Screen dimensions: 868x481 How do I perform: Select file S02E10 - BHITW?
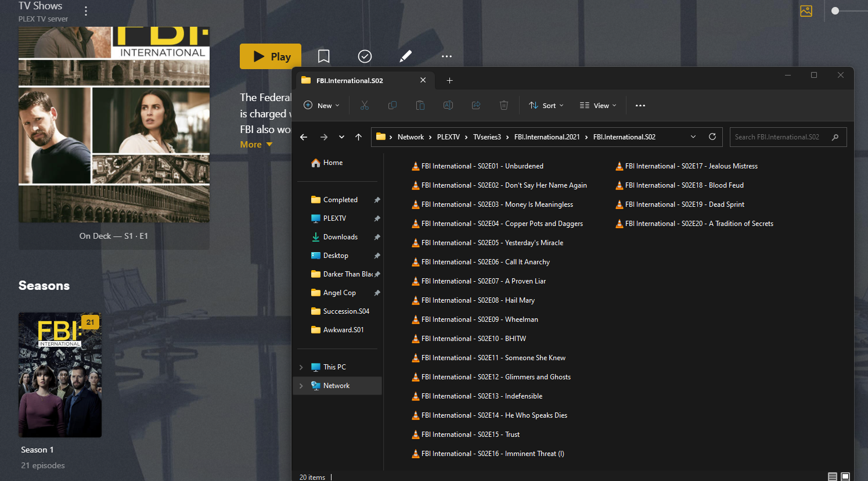click(x=469, y=339)
